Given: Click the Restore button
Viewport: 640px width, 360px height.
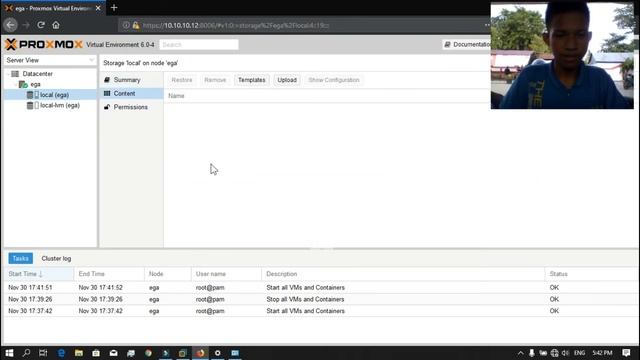Looking at the screenshot, I should (x=182, y=80).
